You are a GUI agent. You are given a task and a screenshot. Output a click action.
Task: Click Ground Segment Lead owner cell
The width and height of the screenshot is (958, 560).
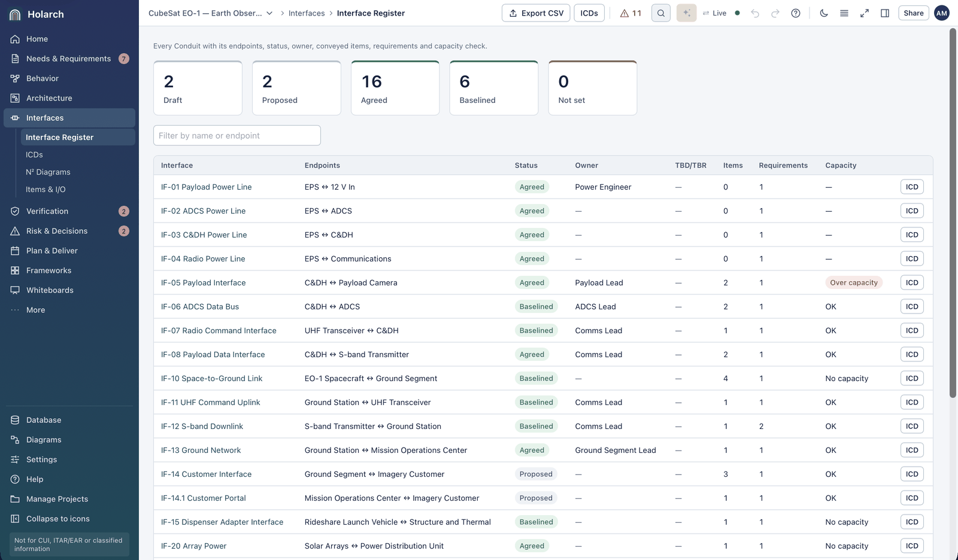[616, 450]
